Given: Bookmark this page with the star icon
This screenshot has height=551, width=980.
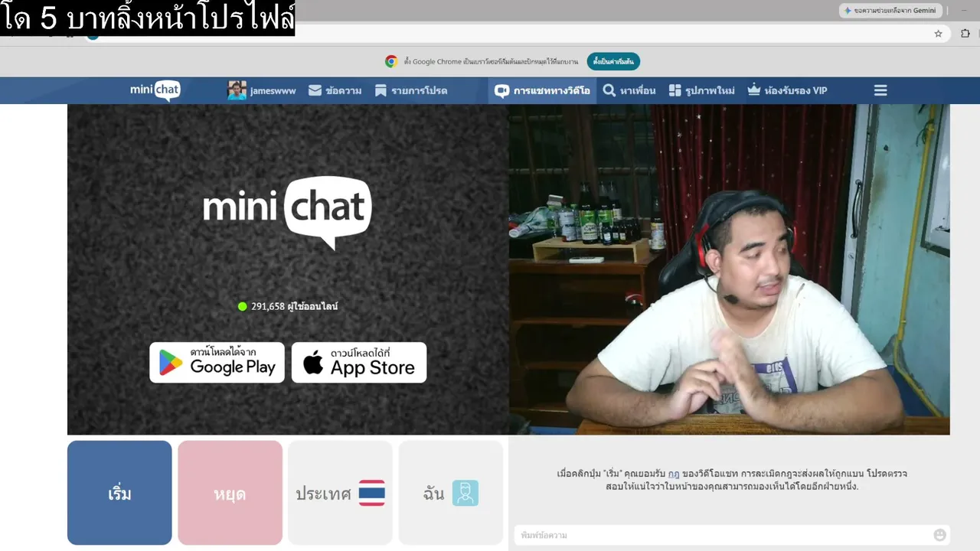Looking at the screenshot, I should pyautogui.click(x=938, y=34).
